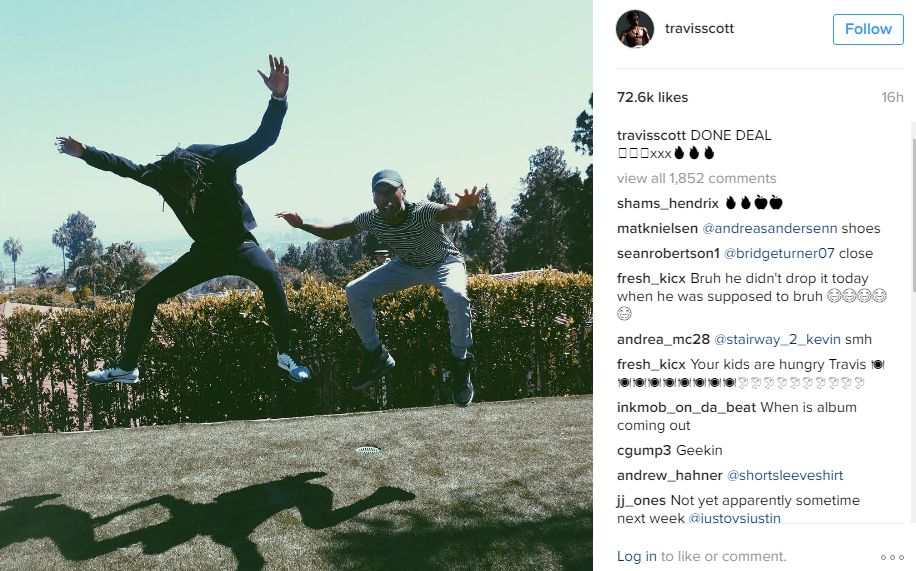Open the @andreasandersenn mention
This screenshot has width=916, height=571.
[769, 229]
